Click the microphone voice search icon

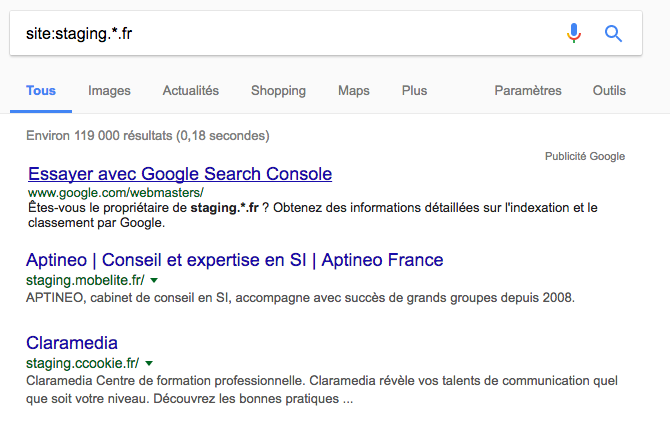click(574, 33)
